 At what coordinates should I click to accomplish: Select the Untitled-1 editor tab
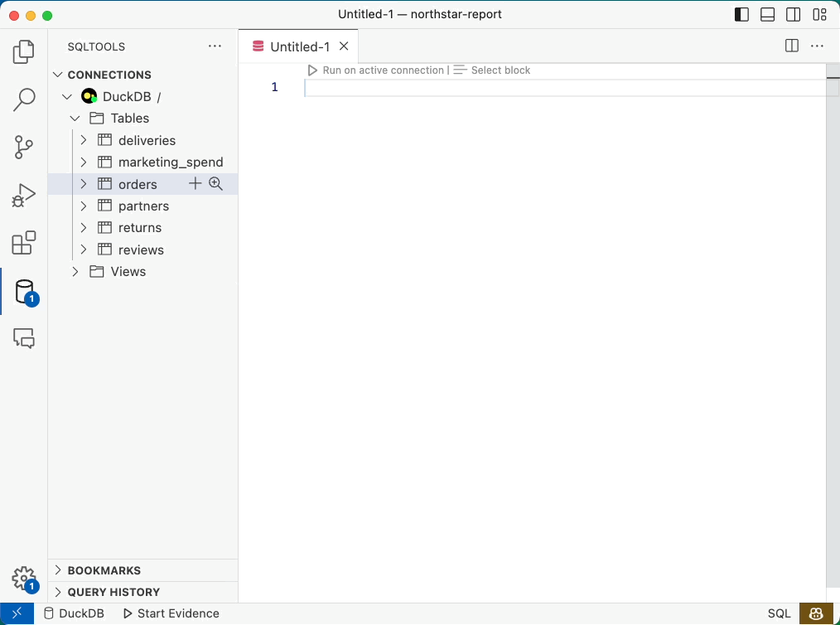(299, 46)
